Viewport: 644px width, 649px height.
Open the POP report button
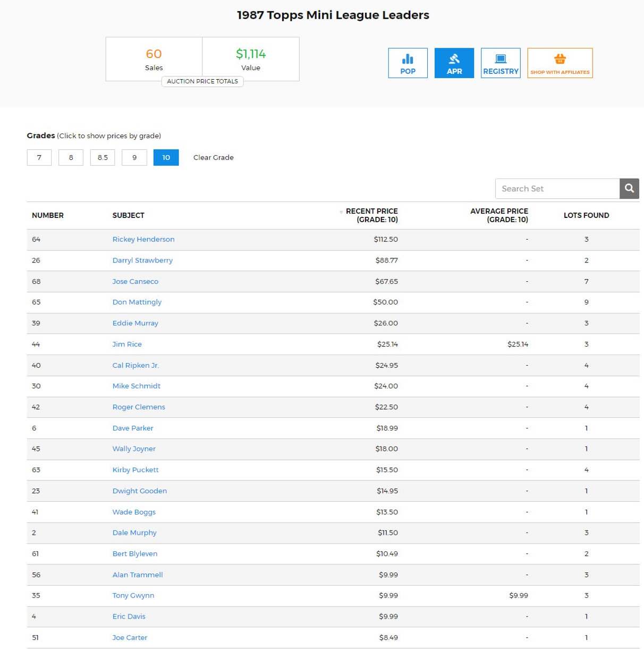tap(408, 63)
